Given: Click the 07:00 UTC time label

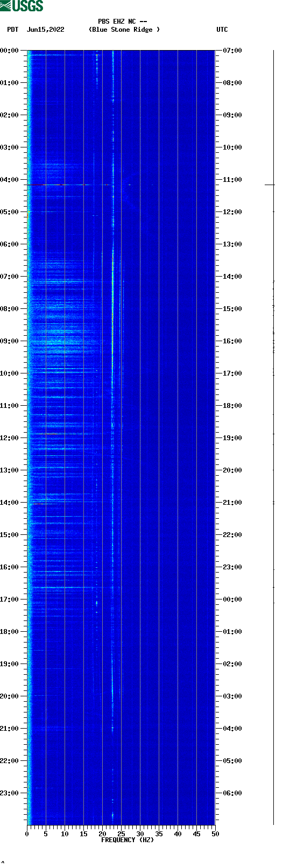Looking at the screenshot, I should 232,51.
